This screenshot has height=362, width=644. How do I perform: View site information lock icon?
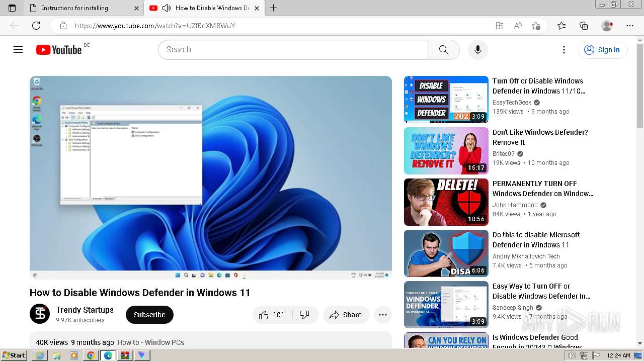(63, 26)
